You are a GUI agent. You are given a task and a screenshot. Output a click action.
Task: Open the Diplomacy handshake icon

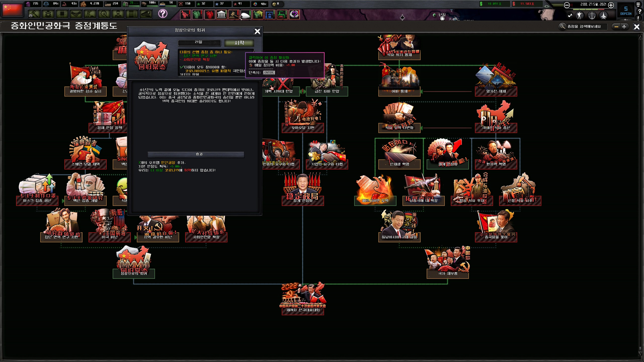[76, 14]
